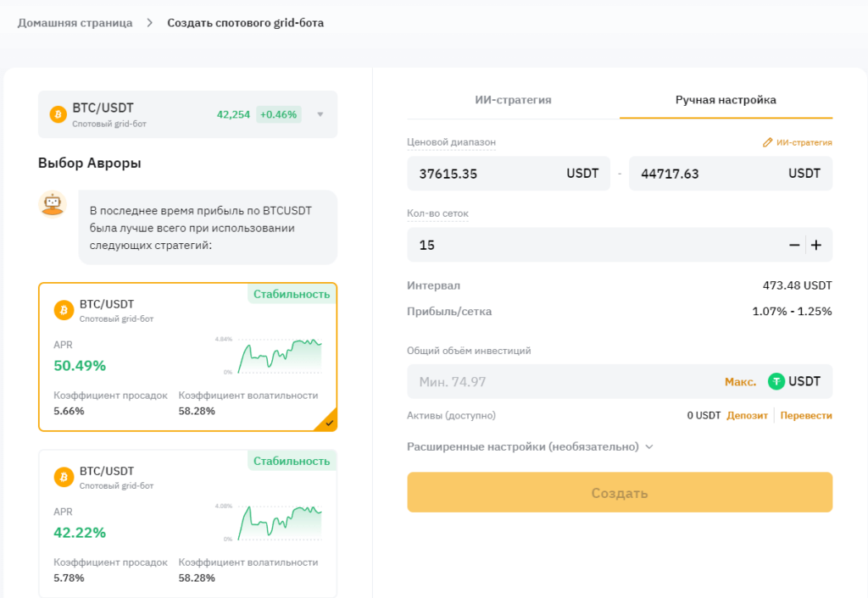The height and width of the screenshot is (598, 868).
Task: Click the Депозит link
Action: point(747,416)
